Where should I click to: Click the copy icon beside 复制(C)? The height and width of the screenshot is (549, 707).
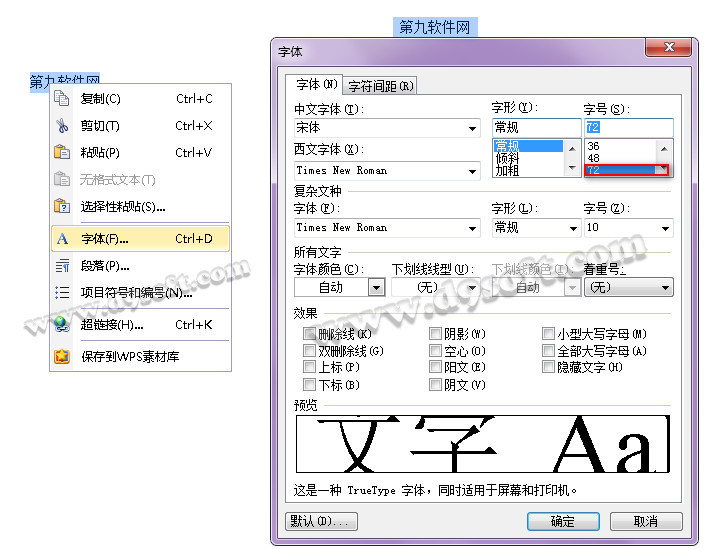[x=62, y=98]
